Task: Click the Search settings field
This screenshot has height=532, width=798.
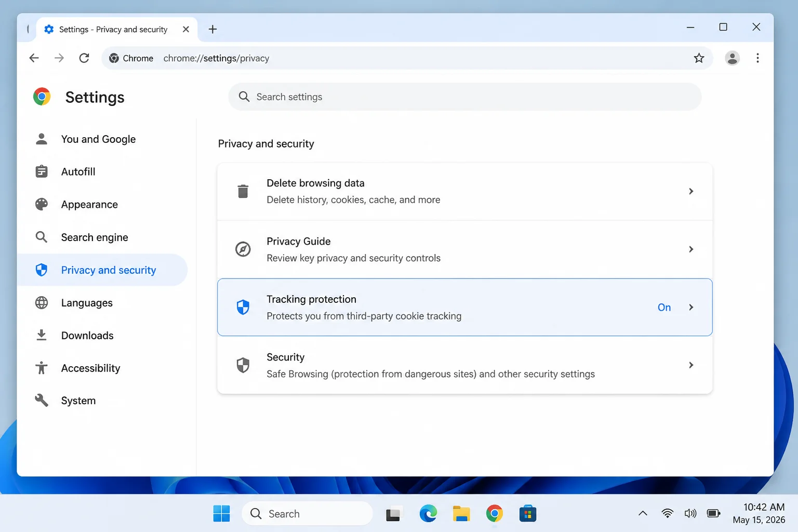Action: coord(464,97)
